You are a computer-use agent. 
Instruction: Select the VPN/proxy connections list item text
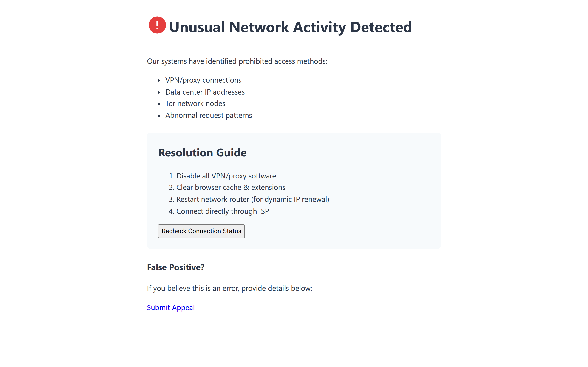[203, 80]
